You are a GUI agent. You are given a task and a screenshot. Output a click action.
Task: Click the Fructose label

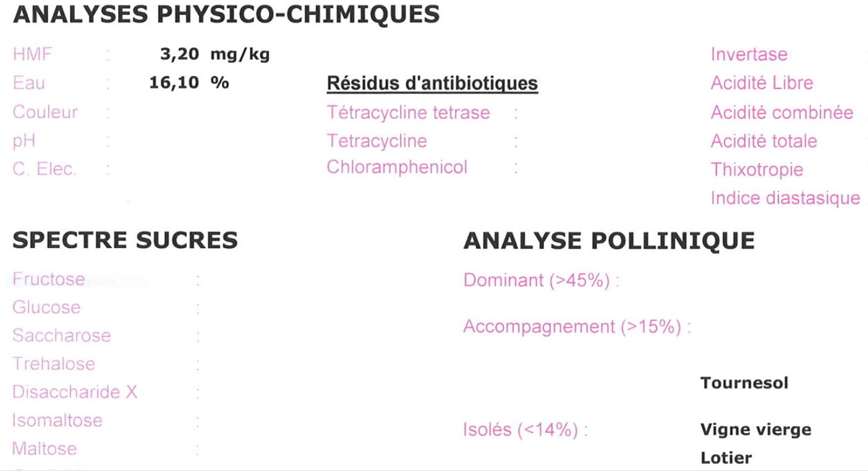click(49, 279)
